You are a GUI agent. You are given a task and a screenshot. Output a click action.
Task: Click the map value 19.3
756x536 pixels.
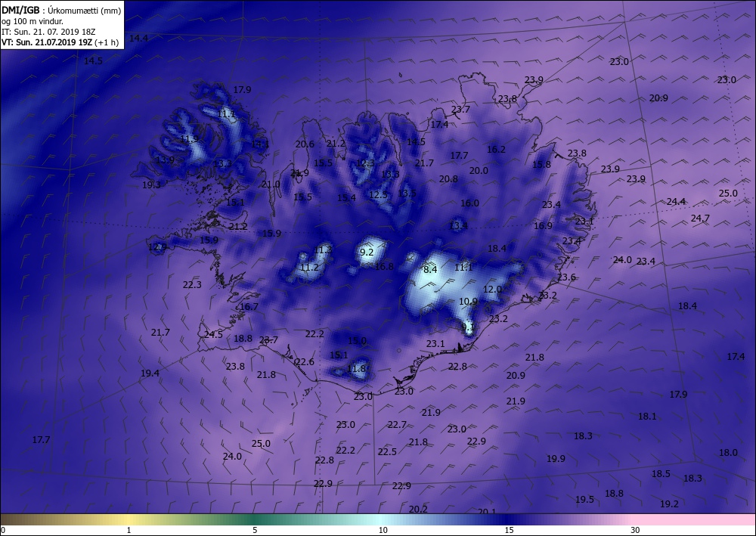coord(151,184)
